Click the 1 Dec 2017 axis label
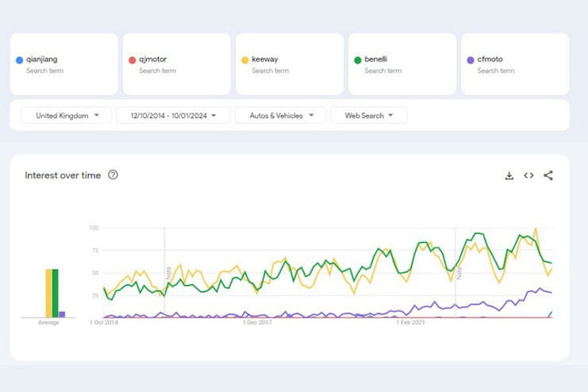 (257, 322)
